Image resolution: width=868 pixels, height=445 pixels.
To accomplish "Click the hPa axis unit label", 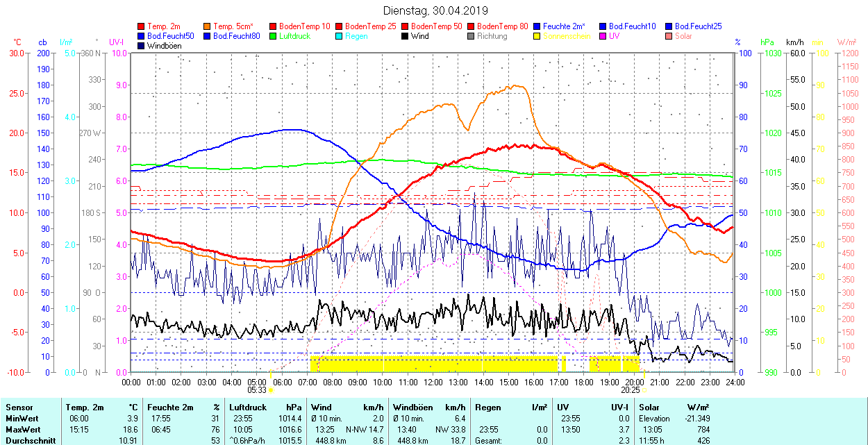I will pyautogui.click(x=767, y=42).
